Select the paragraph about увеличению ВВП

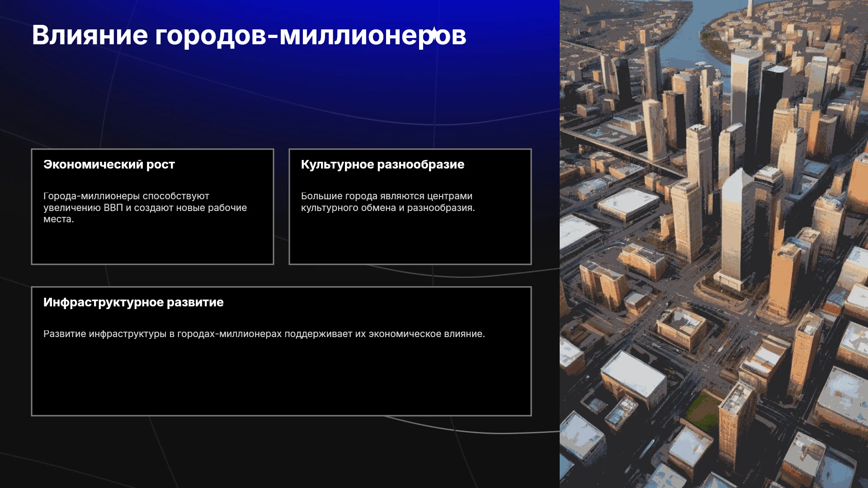[145, 207]
